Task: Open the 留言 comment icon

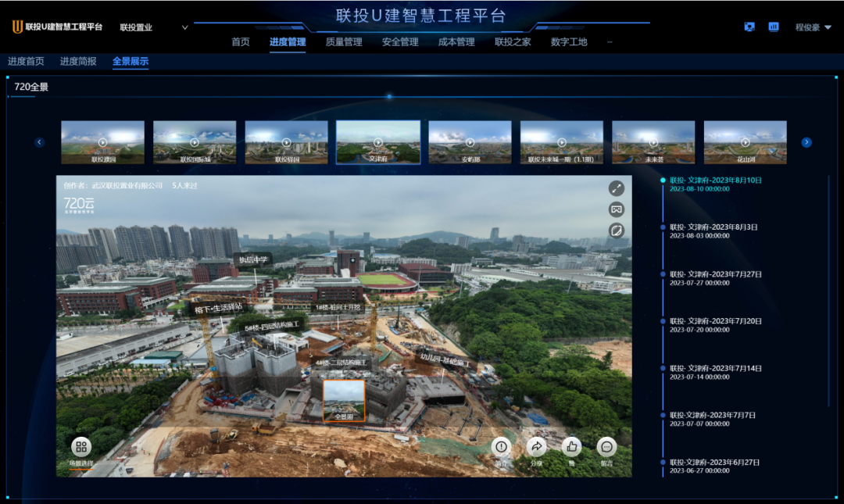Action: (x=606, y=448)
